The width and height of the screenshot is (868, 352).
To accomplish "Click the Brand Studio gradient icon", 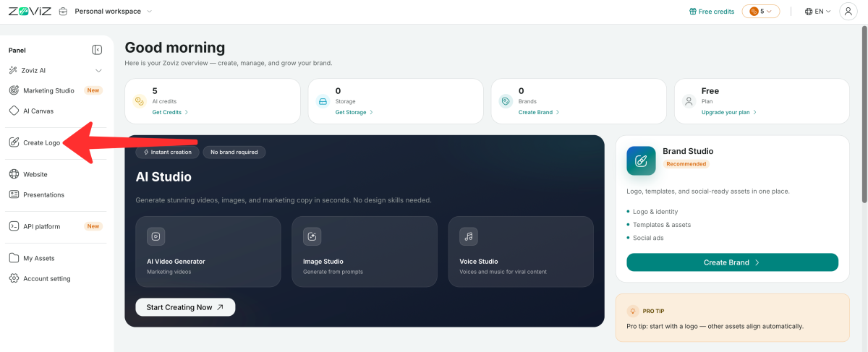I will click(641, 160).
